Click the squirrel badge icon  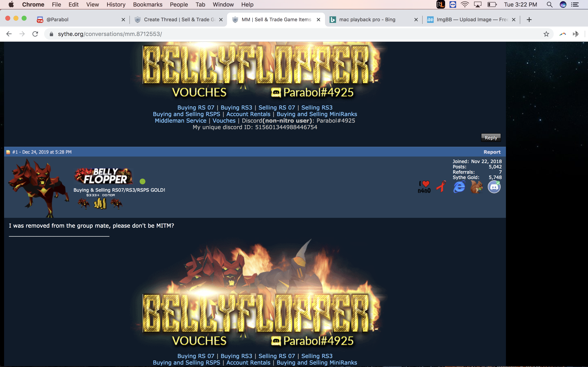click(476, 187)
